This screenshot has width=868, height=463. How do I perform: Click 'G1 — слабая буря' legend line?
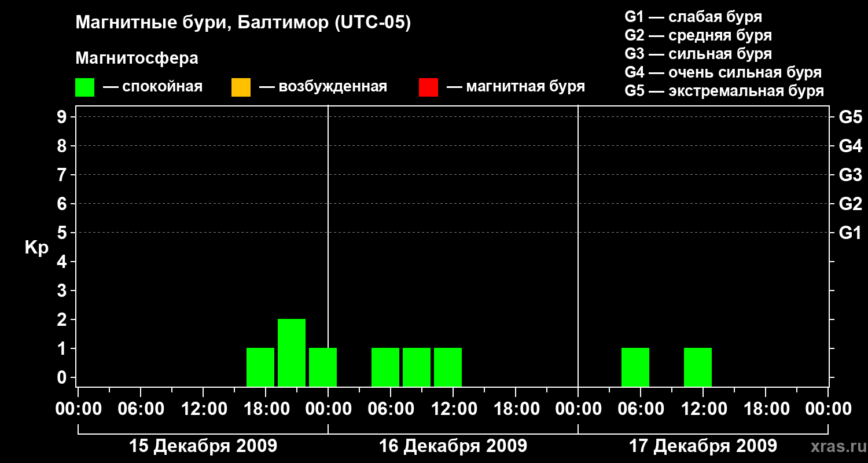tap(693, 16)
